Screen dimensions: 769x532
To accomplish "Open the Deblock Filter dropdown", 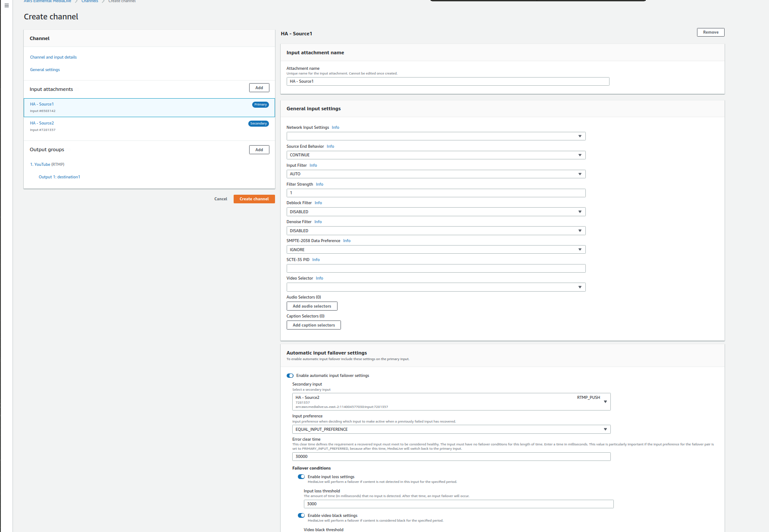I will tap(436, 212).
